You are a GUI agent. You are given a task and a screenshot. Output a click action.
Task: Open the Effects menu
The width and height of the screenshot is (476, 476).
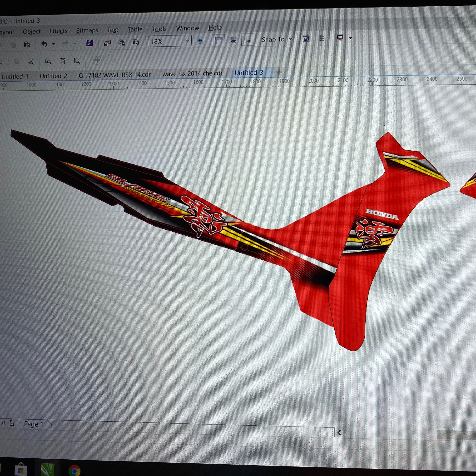tap(58, 31)
